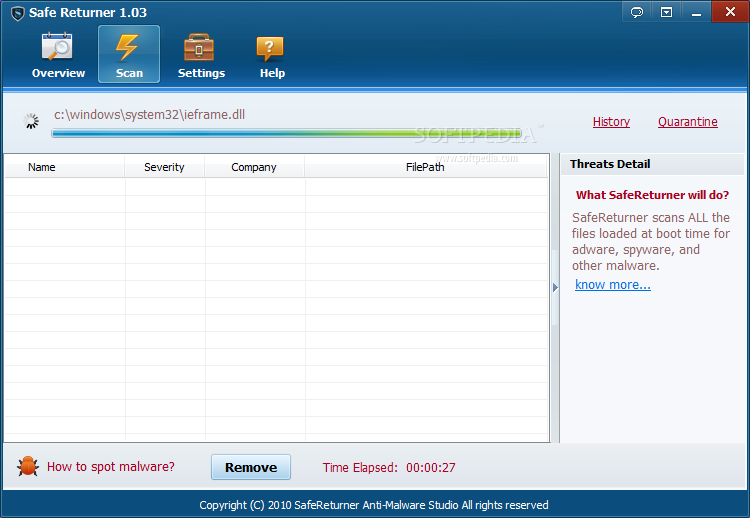750x518 pixels.
Task: Sort by the Company column header
Action: point(254,167)
